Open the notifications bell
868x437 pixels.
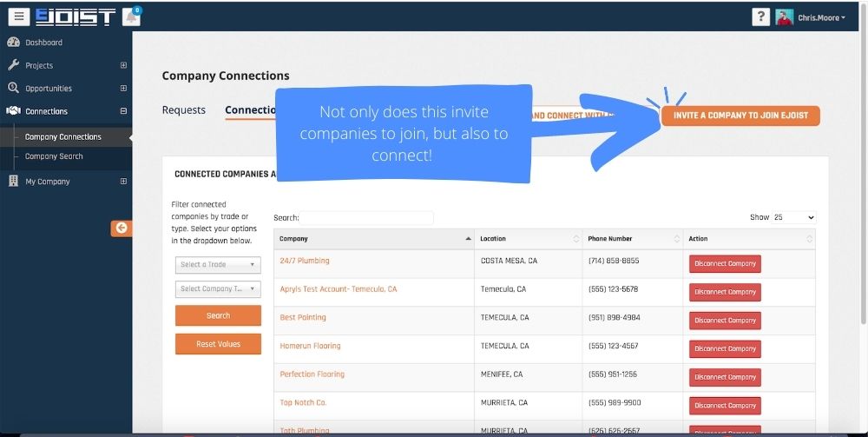pyautogui.click(x=132, y=17)
